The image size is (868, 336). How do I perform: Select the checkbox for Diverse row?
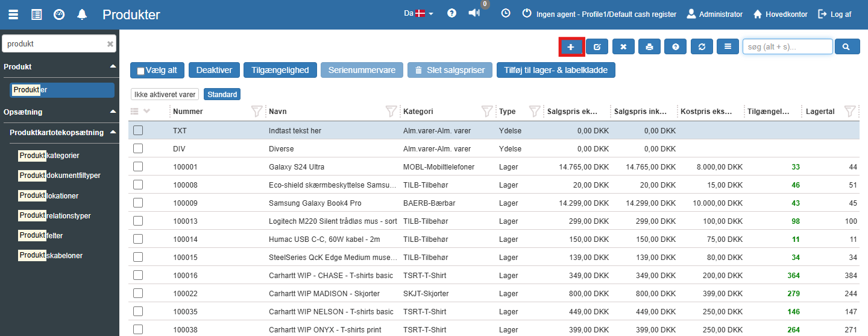138,148
